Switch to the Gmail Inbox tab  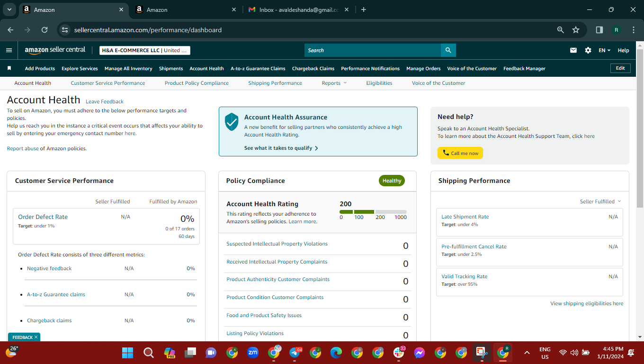[x=299, y=9]
